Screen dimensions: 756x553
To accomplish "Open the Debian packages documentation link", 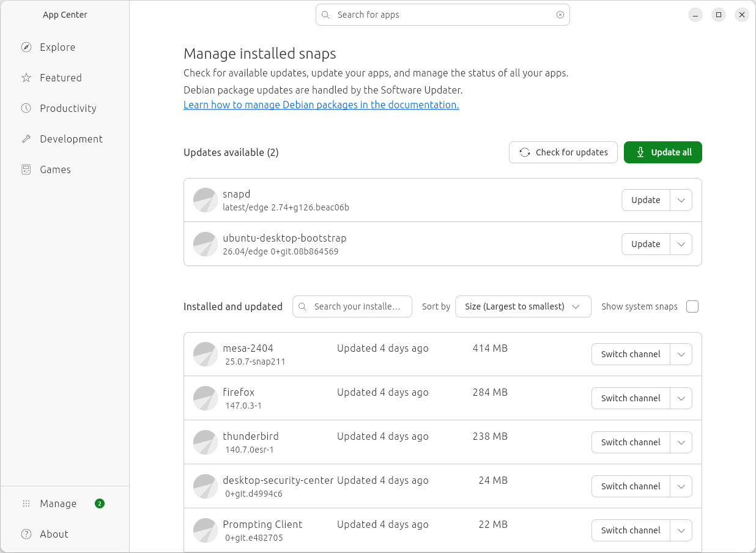I will click(x=321, y=105).
